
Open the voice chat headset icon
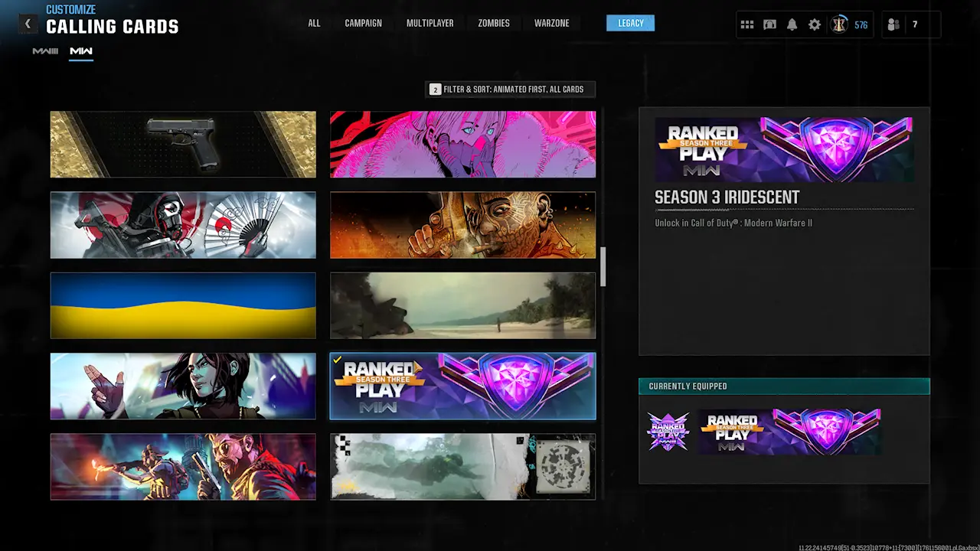tap(769, 24)
